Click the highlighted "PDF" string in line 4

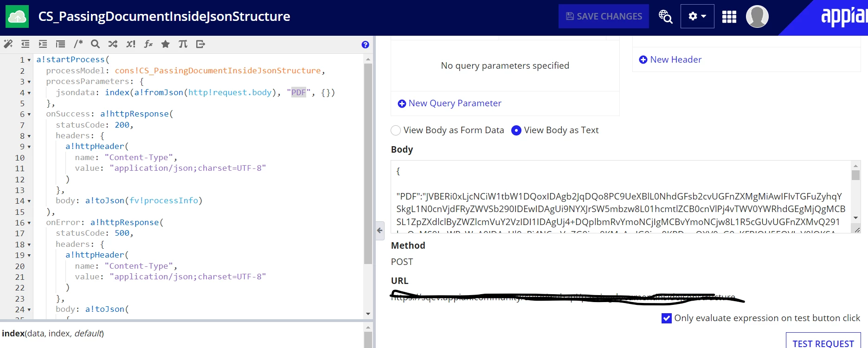coord(299,92)
